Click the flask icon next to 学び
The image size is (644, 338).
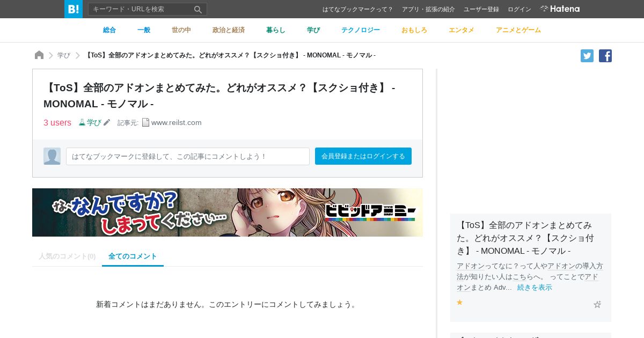(x=82, y=122)
